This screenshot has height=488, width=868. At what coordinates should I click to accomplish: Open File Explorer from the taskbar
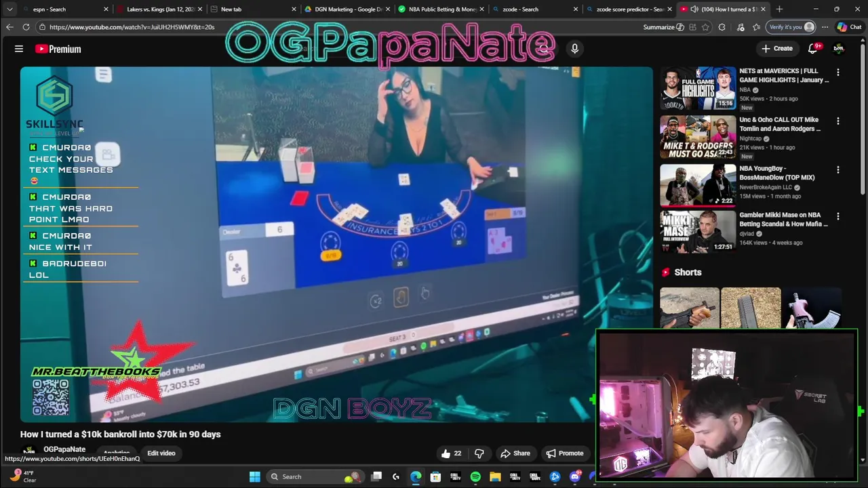[495, 476]
